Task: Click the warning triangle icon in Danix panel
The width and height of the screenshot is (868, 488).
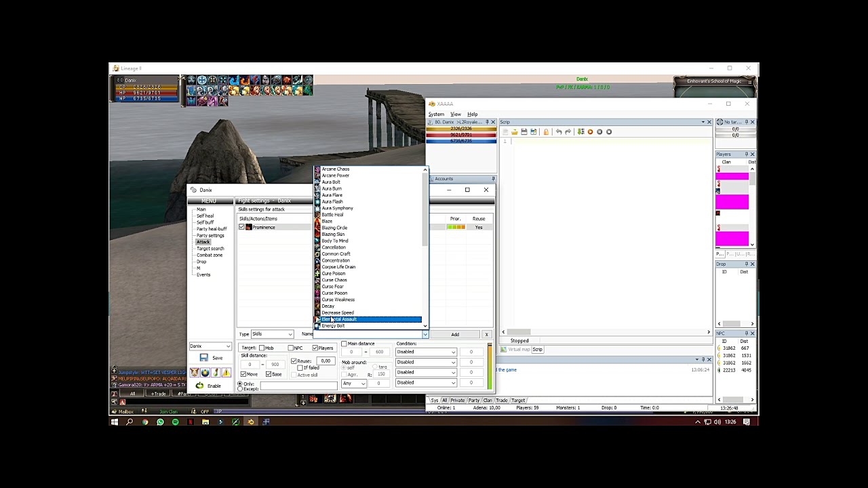Action: tap(226, 372)
